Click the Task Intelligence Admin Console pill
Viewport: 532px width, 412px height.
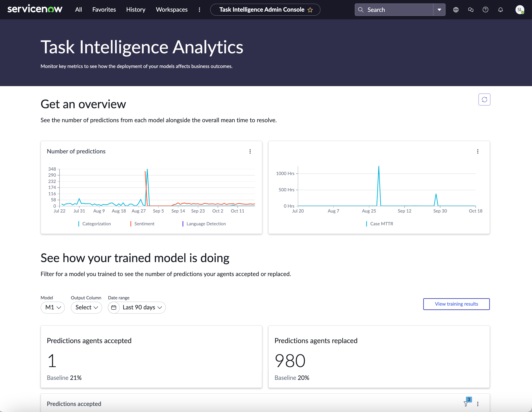pyautogui.click(x=265, y=10)
